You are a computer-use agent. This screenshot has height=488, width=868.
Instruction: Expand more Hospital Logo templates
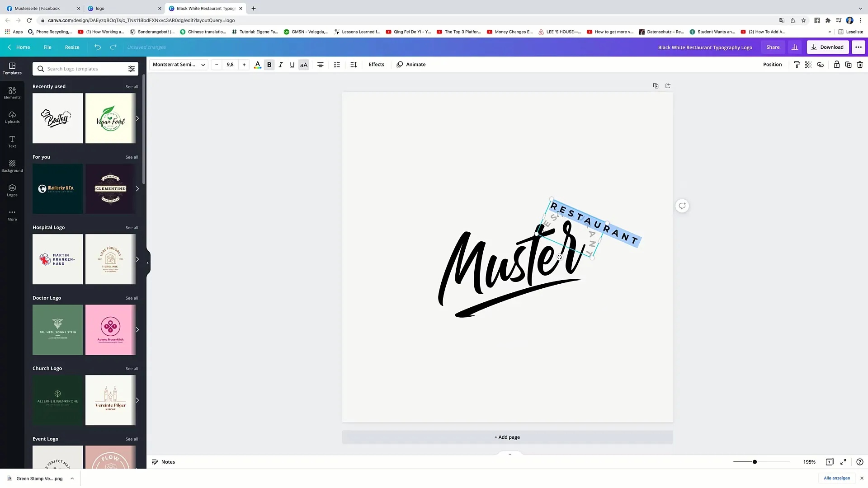[x=137, y=259]
